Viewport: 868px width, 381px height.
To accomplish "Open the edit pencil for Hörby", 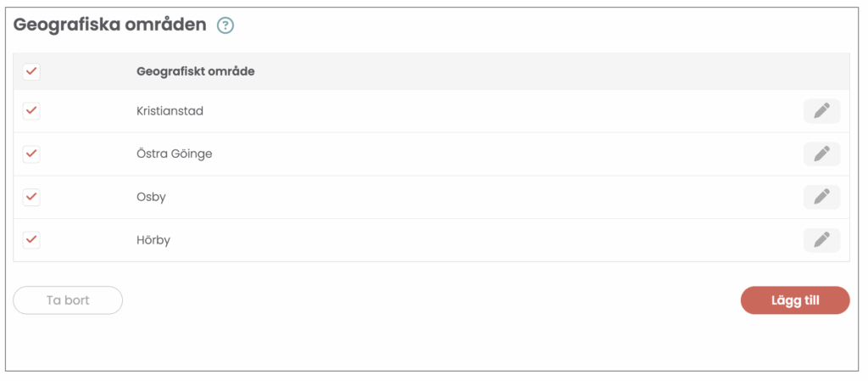I will coord(821,240).
